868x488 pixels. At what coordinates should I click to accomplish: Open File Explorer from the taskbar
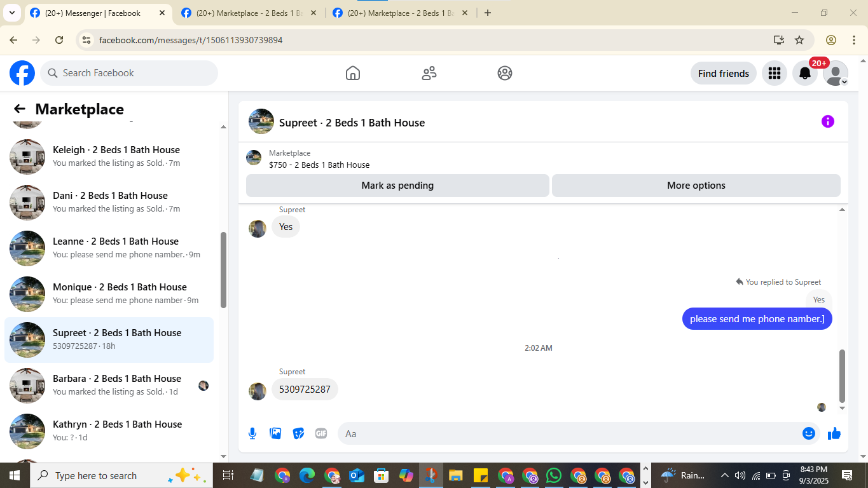click(455, 475)
